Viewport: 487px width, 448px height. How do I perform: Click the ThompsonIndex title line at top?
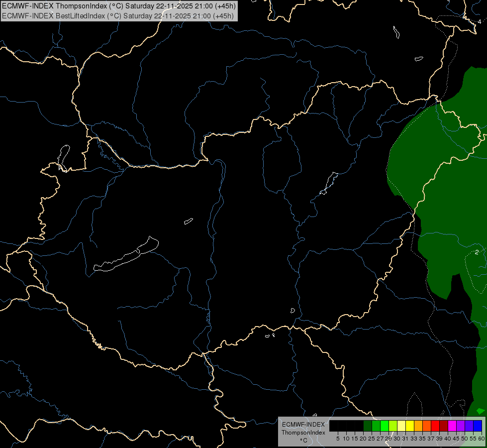pyautogui.click(x=119, y=6)
